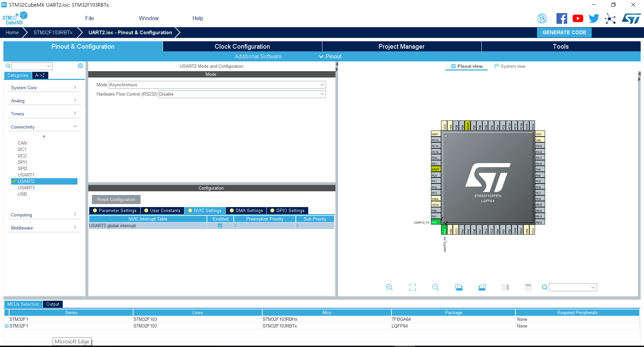
Task: Switch to the Clock Configuration tab
Action: point(242,46)
